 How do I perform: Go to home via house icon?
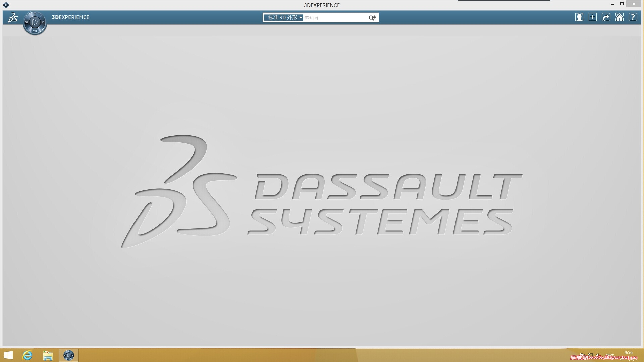coord(620,17)
